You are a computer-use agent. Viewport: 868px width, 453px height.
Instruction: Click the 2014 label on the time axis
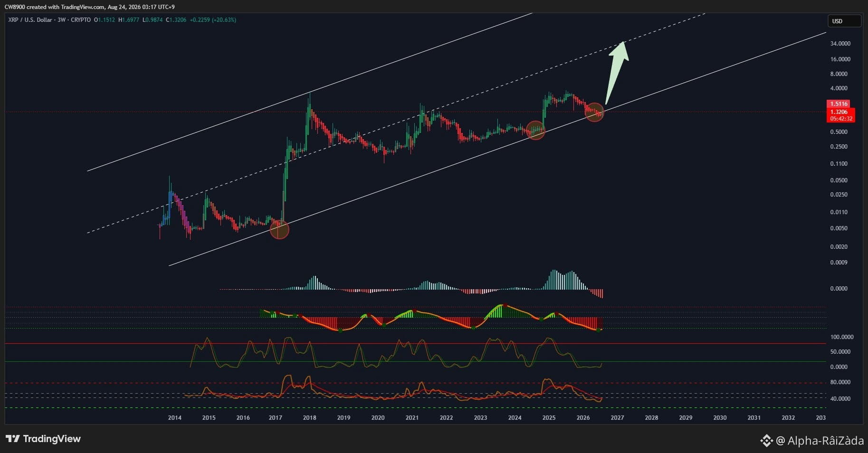click(174, 418)
